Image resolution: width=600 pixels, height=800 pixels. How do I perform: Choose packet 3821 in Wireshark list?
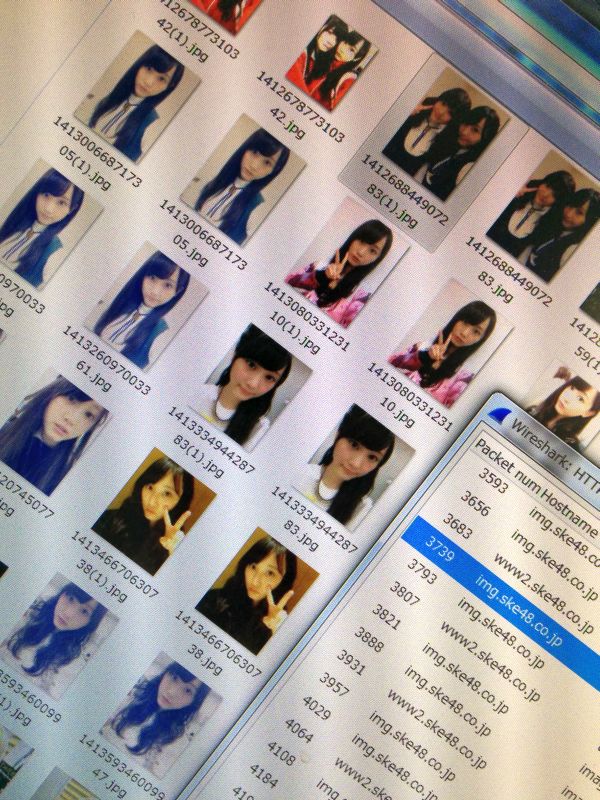pos(386,617)
